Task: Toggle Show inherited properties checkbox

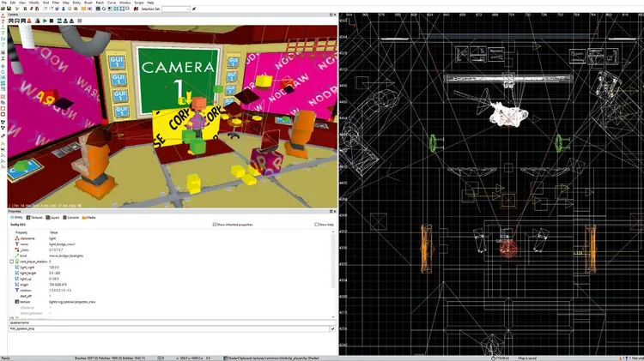Action: tap(215, 225)
